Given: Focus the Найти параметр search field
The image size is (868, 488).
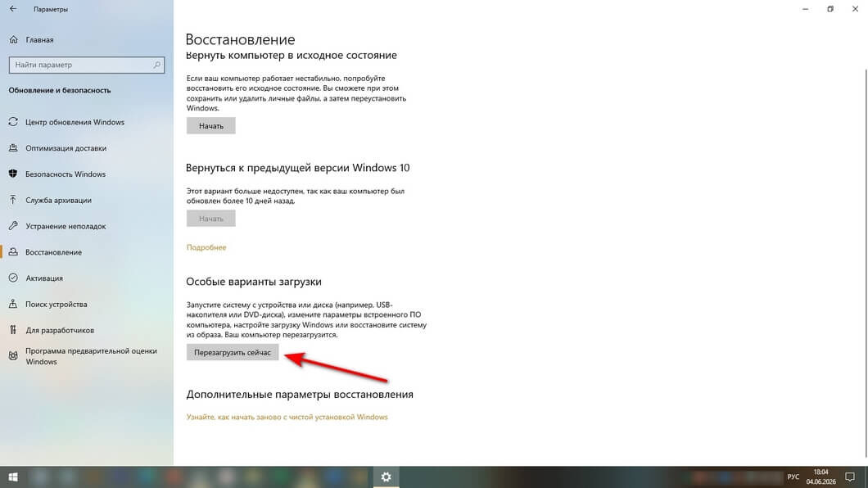Looking at the screenshot, I should [x=86, y=65].
